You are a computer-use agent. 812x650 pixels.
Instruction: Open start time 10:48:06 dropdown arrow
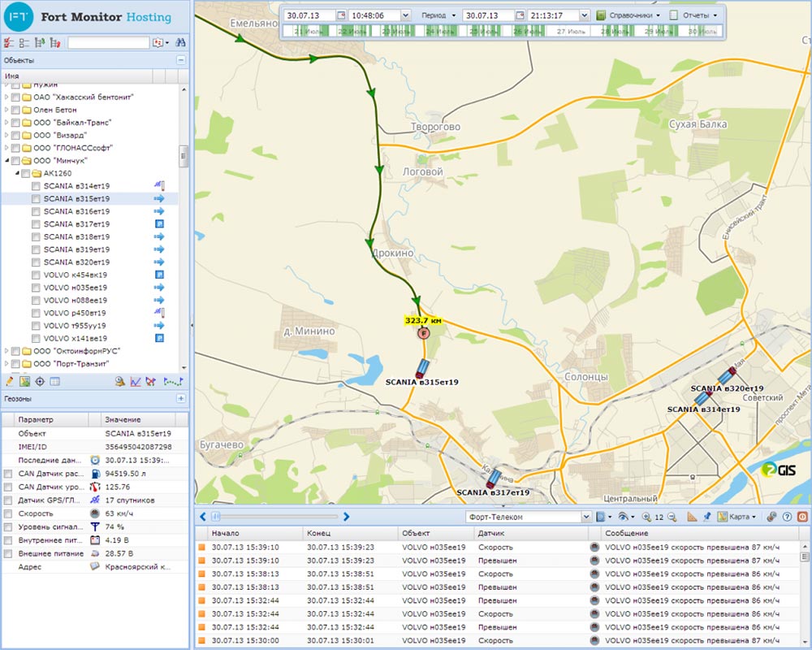click(x=405, y=15)
